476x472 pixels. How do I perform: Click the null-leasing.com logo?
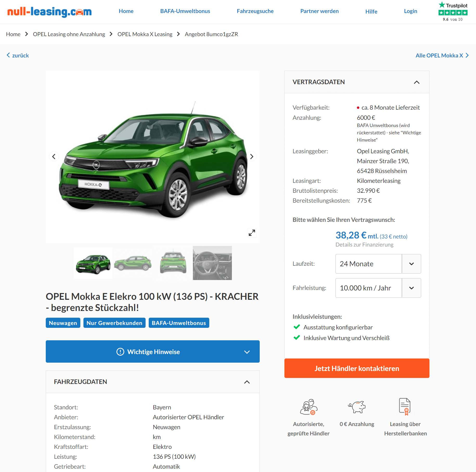coord(49,11)
